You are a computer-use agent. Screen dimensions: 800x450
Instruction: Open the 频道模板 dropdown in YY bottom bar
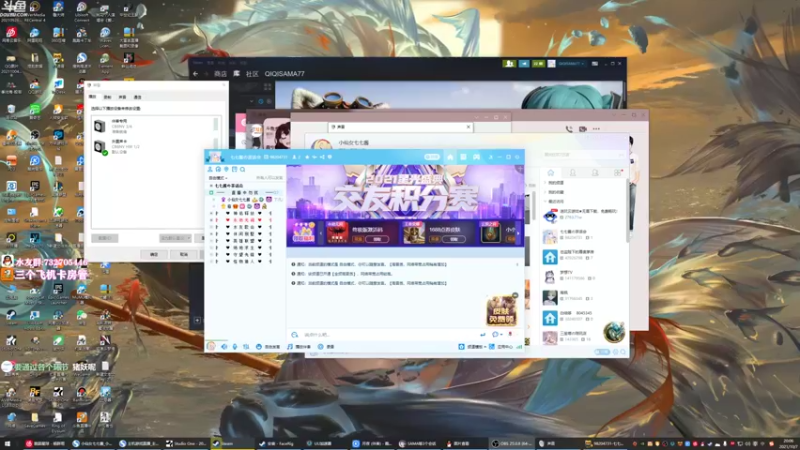click(472, 346)
